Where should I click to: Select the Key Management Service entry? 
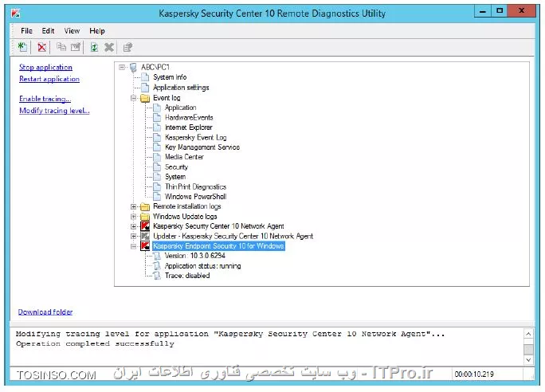[x=202, y=147]
